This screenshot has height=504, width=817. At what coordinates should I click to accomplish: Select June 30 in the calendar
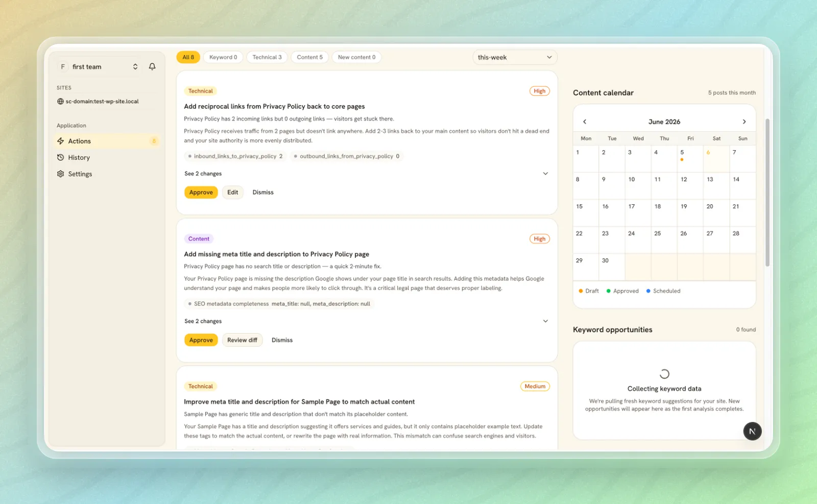click(x=612, y=267)
